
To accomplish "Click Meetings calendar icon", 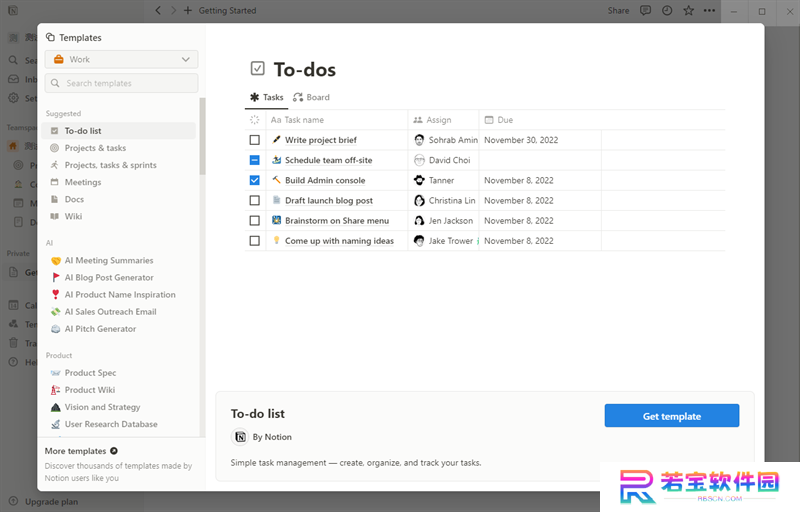I will pos(55,182).
